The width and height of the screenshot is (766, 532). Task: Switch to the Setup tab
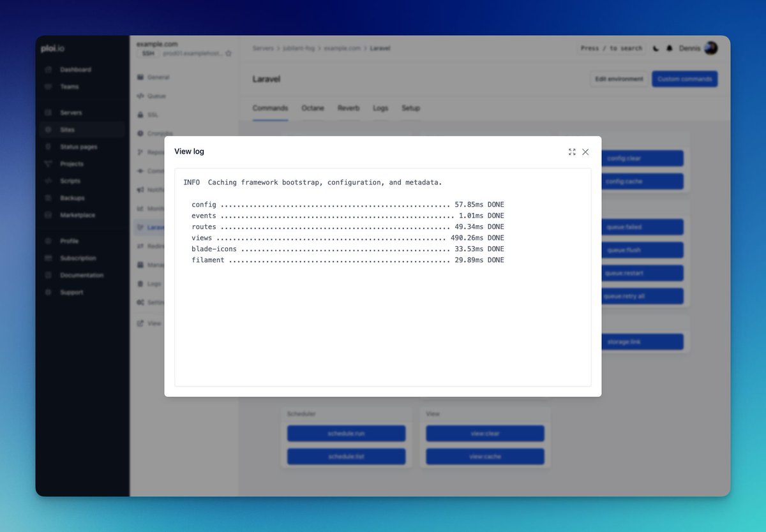click(x=410, y=108)
